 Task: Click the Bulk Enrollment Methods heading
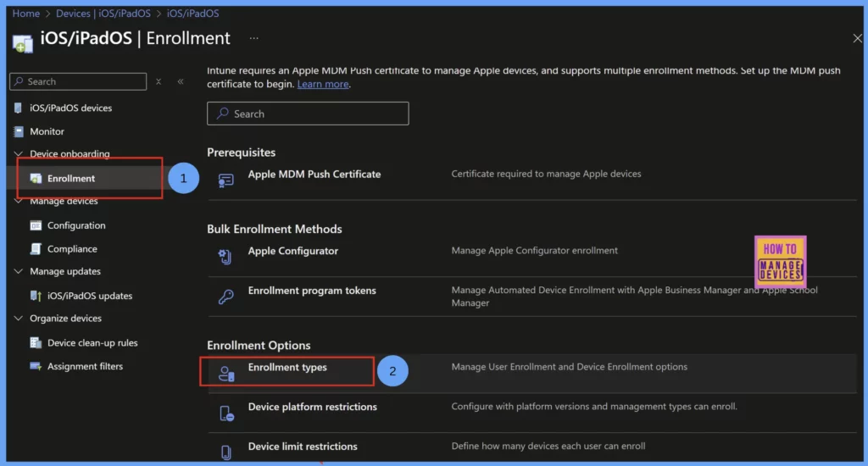coord(274,229)
